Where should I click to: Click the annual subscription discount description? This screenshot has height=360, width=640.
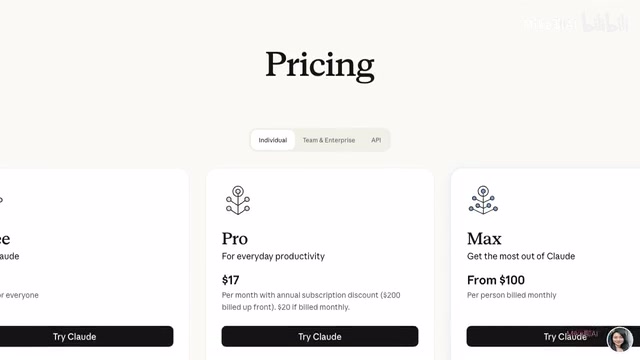pos(311,301)
